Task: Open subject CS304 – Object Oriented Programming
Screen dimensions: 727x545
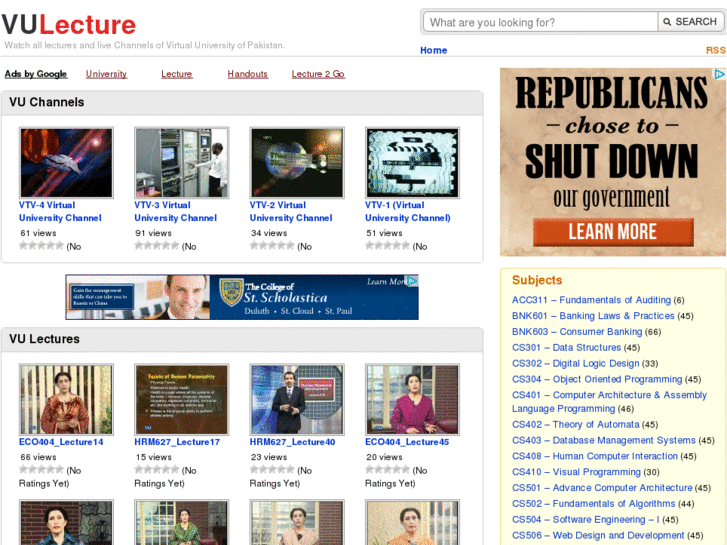Action: (x=597, y=379)
